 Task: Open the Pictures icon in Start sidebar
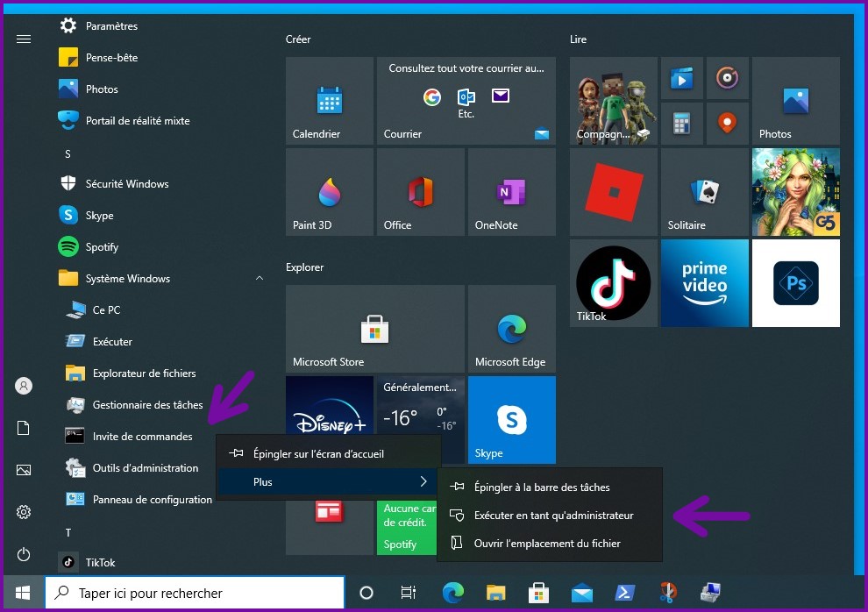click(23, 470)
